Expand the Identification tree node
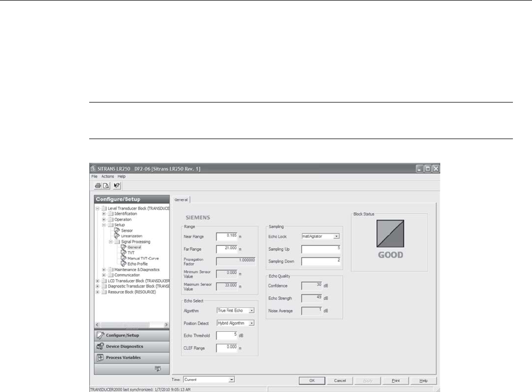 coord(104,214)
